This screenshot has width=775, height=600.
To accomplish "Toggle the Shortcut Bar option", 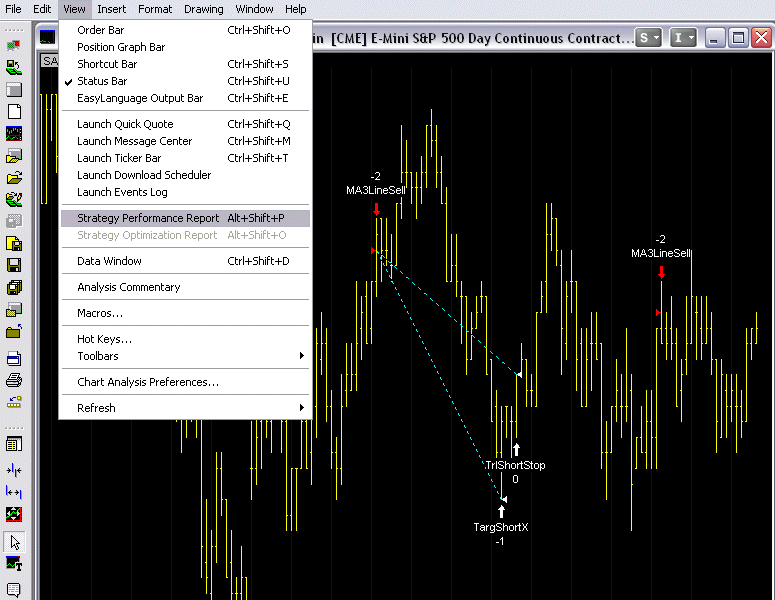I will click(107, 64).
